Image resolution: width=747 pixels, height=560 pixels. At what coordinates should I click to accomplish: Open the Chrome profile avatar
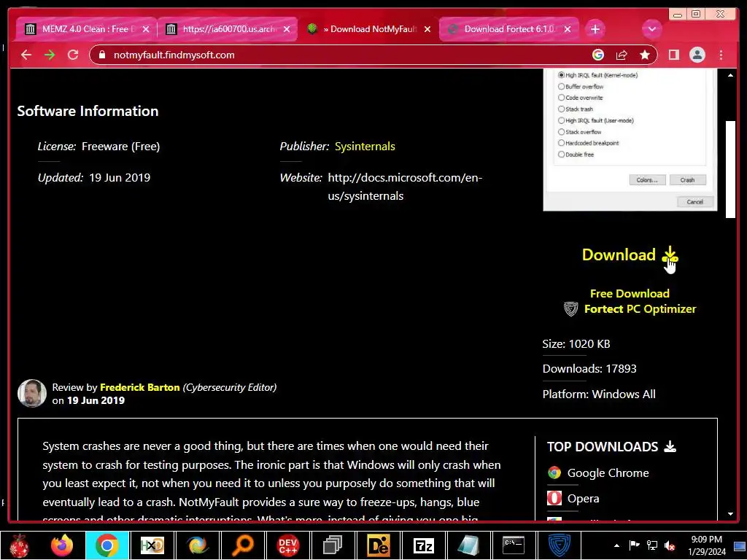(697, 55)
